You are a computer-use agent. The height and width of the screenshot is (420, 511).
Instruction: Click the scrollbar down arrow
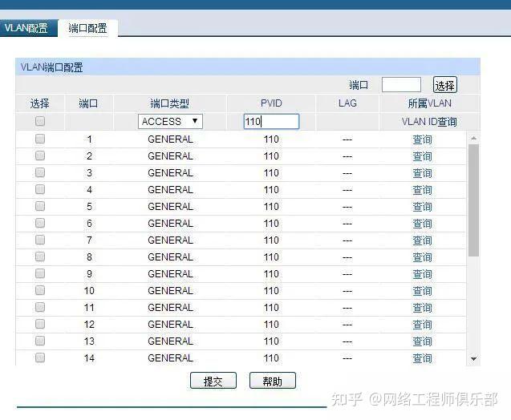(x=473, y=359)
